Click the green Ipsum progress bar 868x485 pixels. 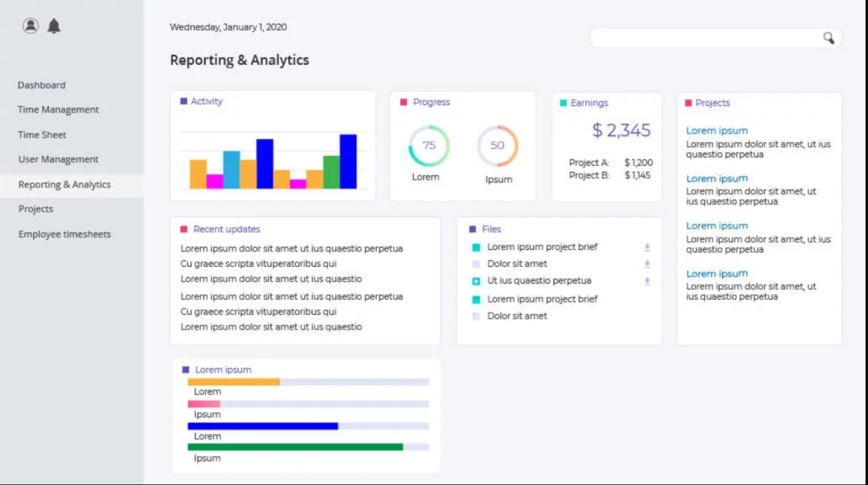click(x=293, y=446)
